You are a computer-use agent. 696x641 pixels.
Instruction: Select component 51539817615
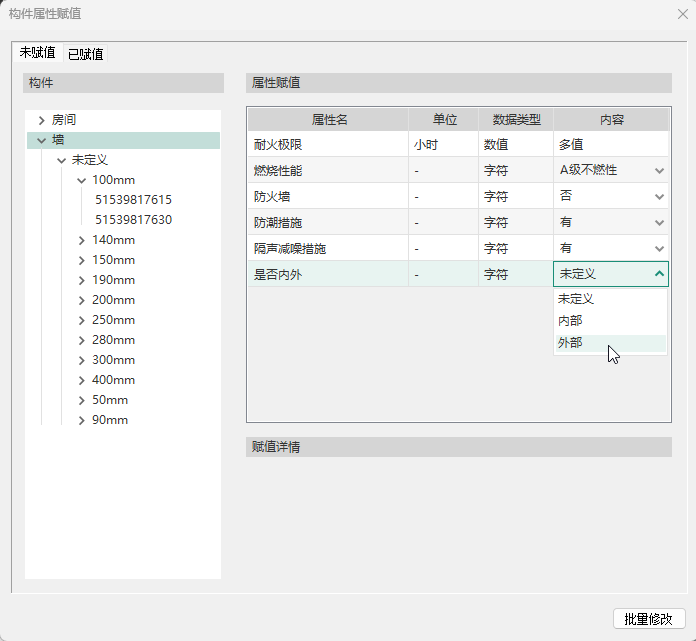tap(133, 200)
